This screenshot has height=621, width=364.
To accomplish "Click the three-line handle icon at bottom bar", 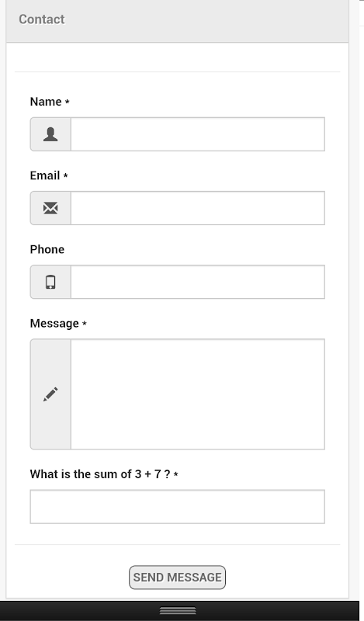I will pos(178,611).
